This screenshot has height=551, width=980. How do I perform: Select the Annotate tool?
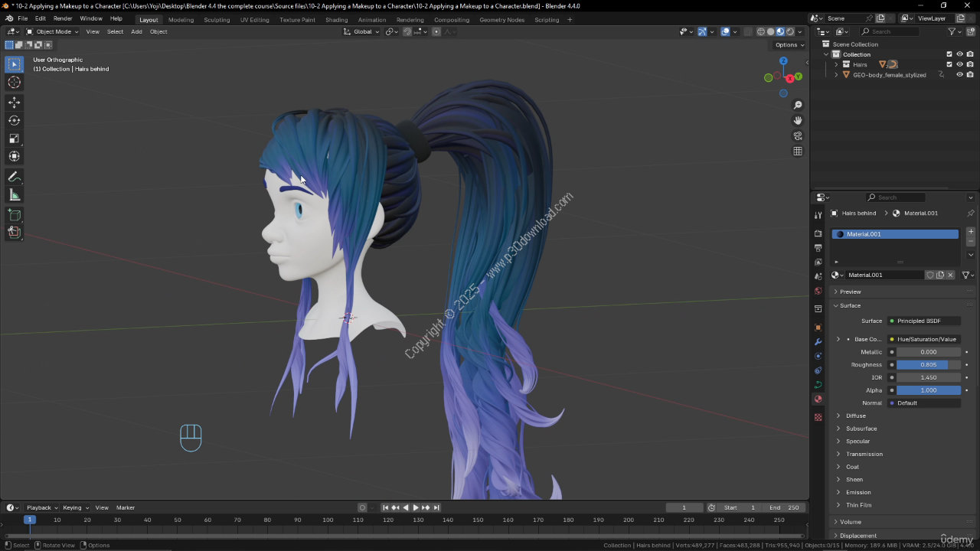15,177
